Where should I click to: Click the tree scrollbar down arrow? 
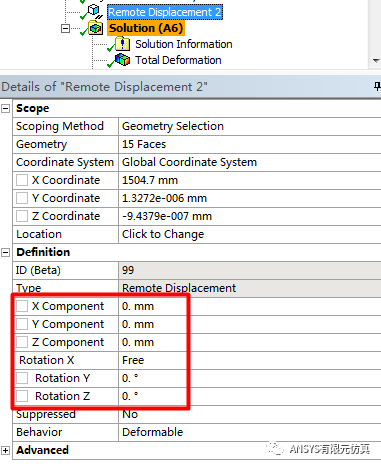pos(376,61)
